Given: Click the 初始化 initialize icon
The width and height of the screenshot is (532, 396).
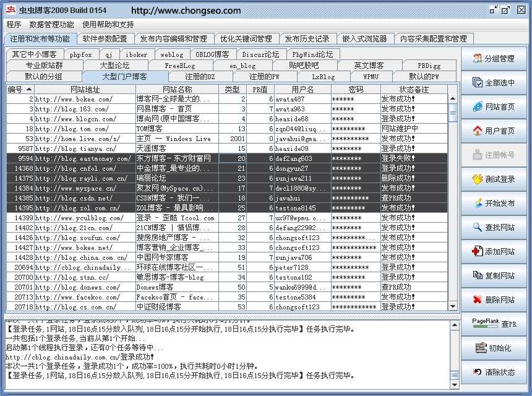Looking at the screenshot, I should [x=481, y=348].
